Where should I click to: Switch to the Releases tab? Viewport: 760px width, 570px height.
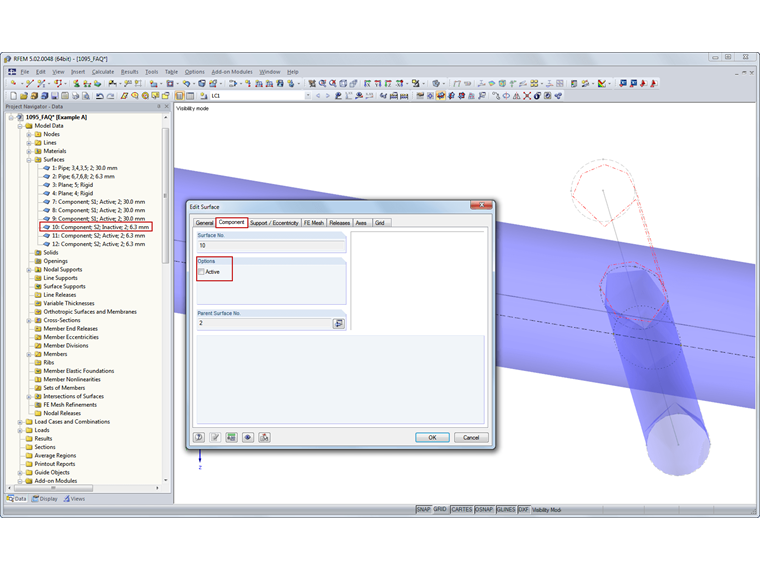point(340,223)
